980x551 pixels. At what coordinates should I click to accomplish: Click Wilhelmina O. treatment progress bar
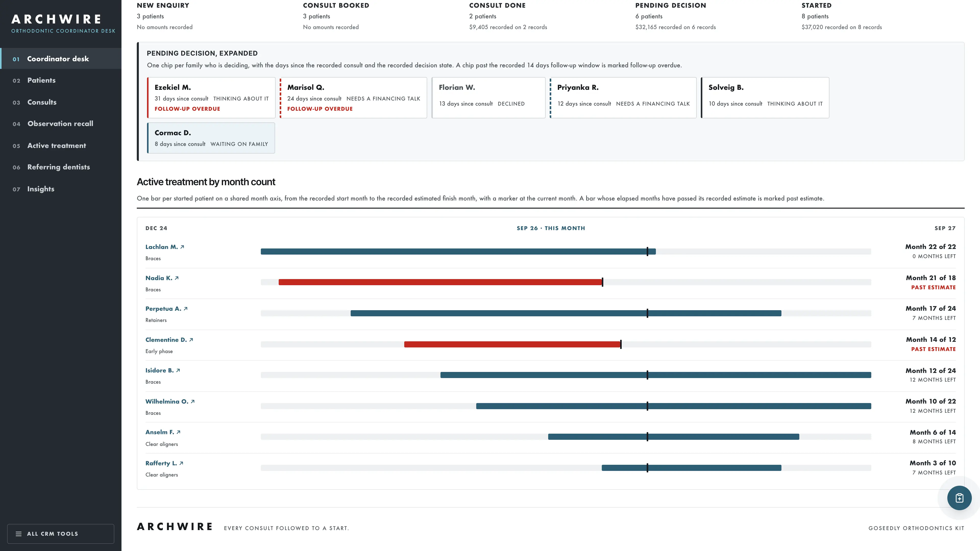[674, 406]
